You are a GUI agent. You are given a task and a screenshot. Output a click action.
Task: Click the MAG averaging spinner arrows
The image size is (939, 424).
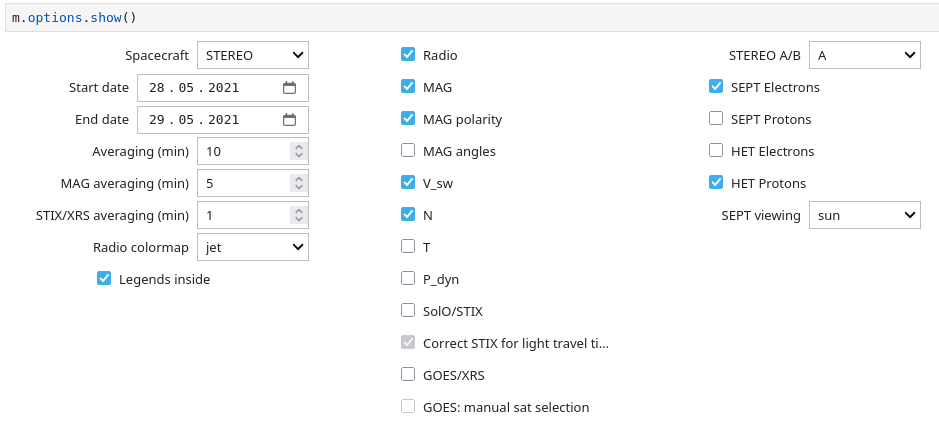click(297, 184)
